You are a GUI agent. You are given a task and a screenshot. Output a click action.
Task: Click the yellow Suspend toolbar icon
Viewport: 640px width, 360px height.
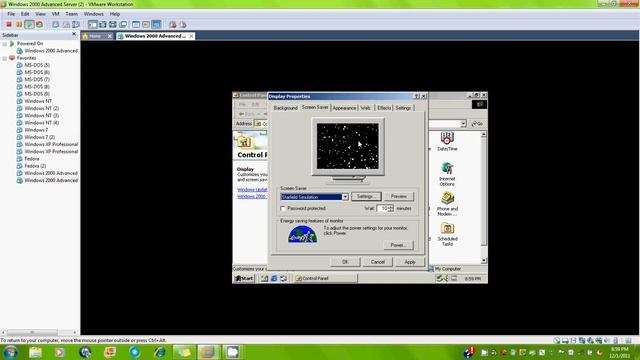(x=19, y=24)
